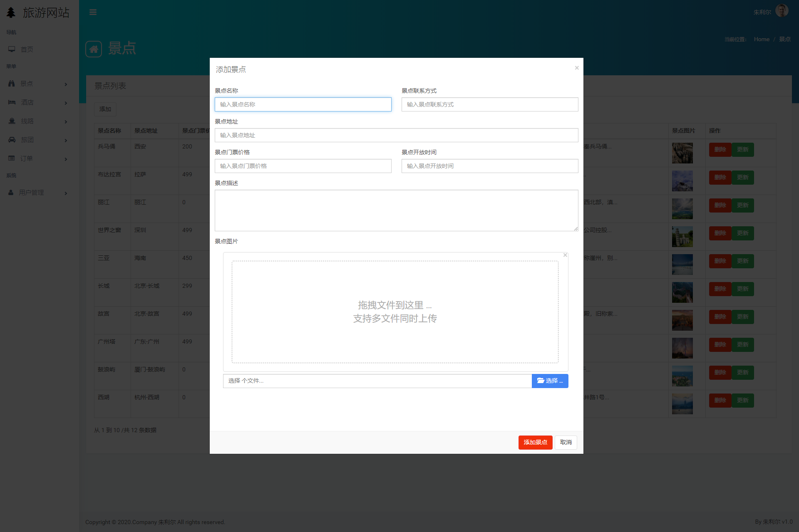Click the bed icon for 酒店
Image resolution: width=799 pixels, height=532 pixels.
coord(12,102)
